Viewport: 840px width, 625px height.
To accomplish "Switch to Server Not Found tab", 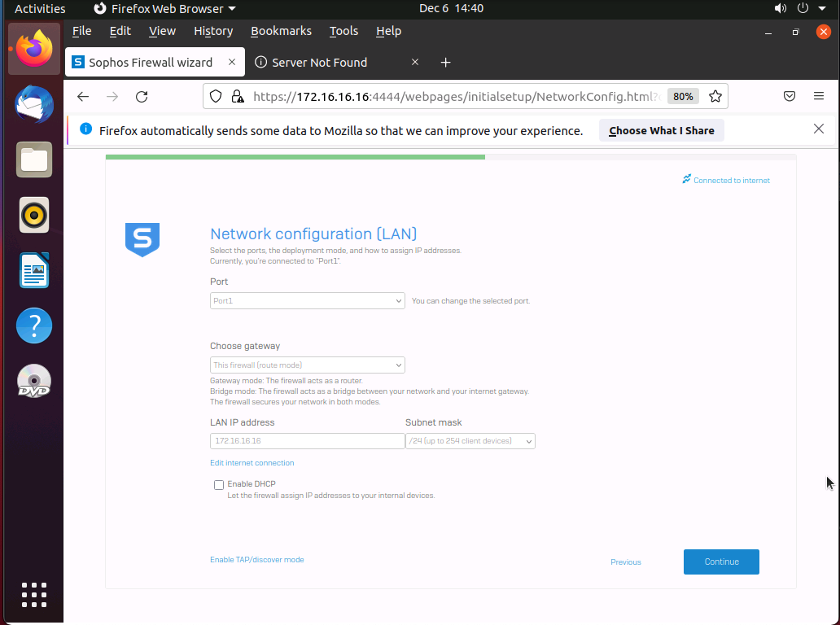I will [319, 63].
